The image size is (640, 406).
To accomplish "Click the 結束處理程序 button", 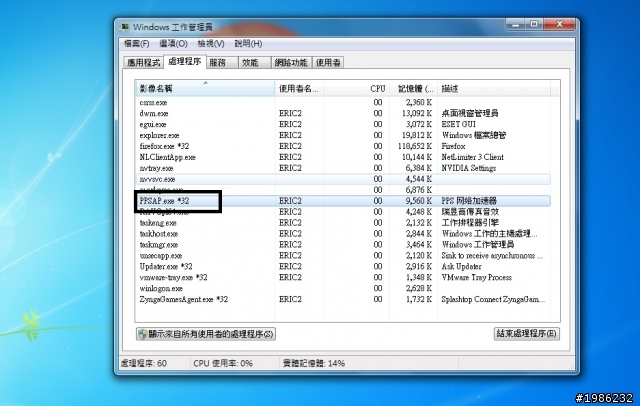I will (x=527, y=334).
